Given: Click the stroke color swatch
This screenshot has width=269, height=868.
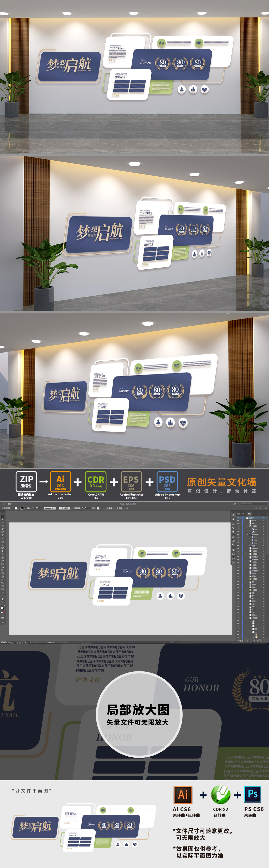Looking at the screenshot, I should 22,508.
